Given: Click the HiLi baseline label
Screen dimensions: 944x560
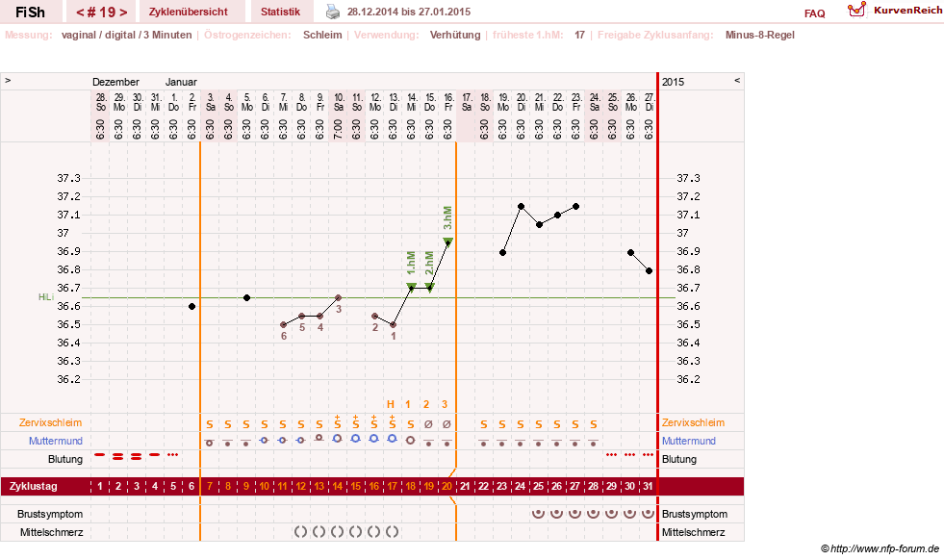Looking at the screenshot, I should coord(46,297).
